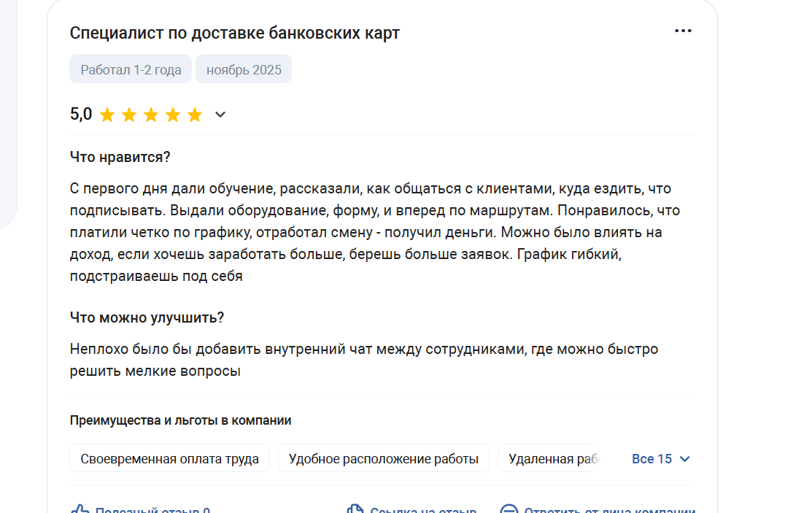812x513 pixels.
Task: Click the truncated 'Удаленная раб…' chip
Action: (x=552, y=459)
